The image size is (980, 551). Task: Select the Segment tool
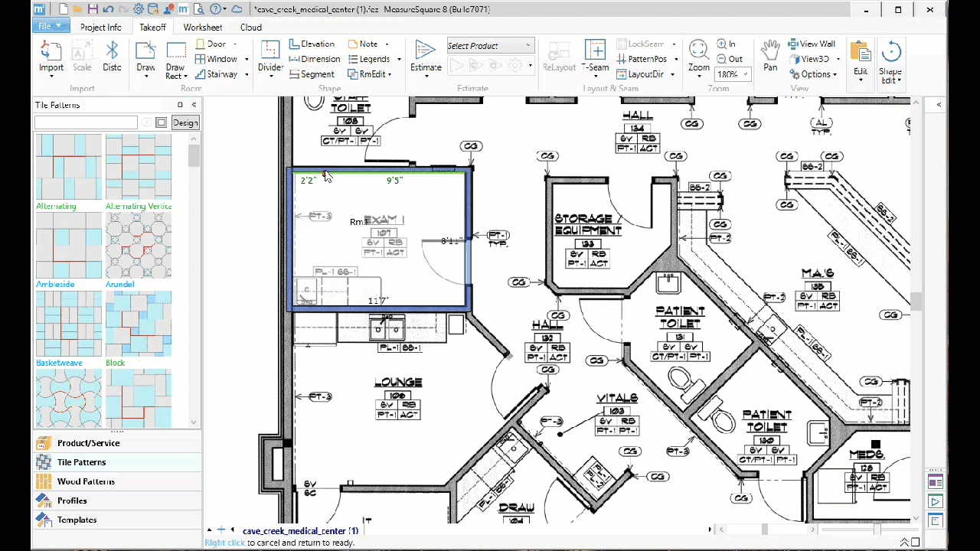(312, 74)
